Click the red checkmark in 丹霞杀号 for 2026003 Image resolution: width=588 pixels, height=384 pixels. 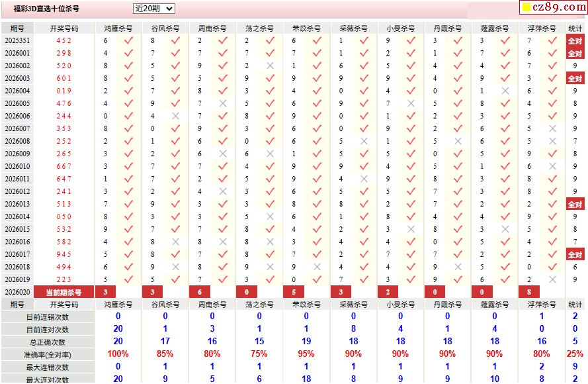coord(458,78)
